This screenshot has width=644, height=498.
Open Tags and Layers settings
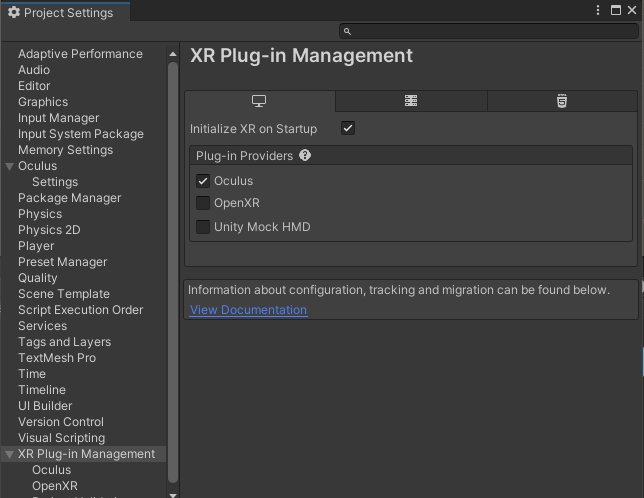[64, 342]
